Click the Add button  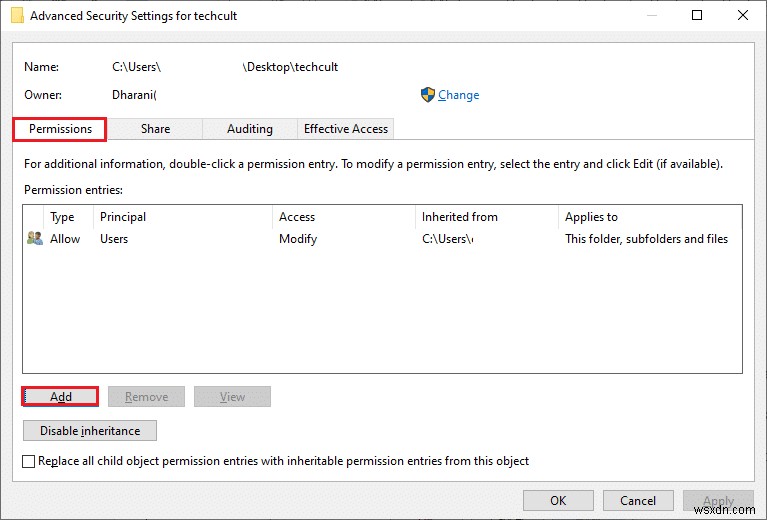[60, 396]
